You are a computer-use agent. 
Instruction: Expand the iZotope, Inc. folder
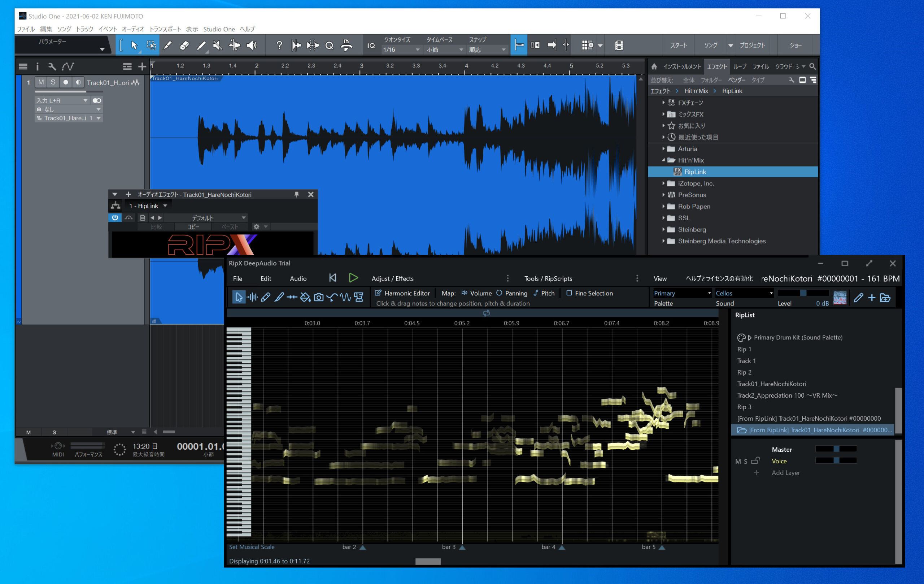tap(663, 183)
